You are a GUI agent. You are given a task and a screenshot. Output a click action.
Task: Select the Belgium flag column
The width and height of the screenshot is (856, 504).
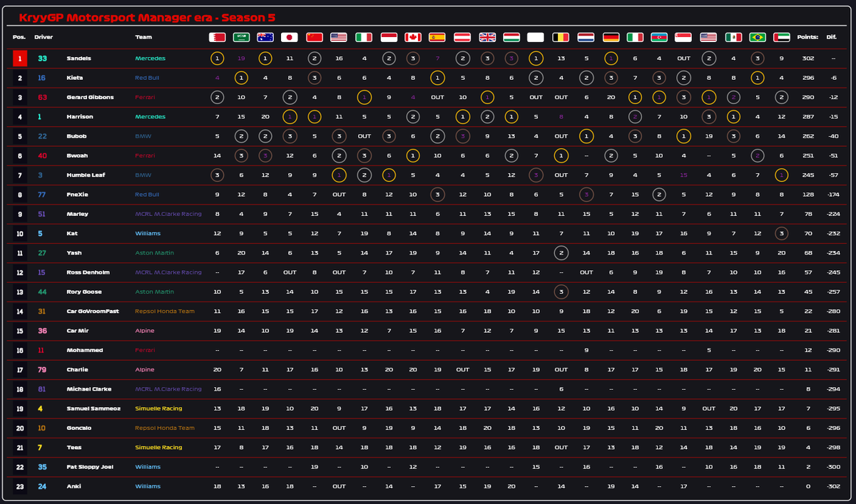tap(561, 37)
